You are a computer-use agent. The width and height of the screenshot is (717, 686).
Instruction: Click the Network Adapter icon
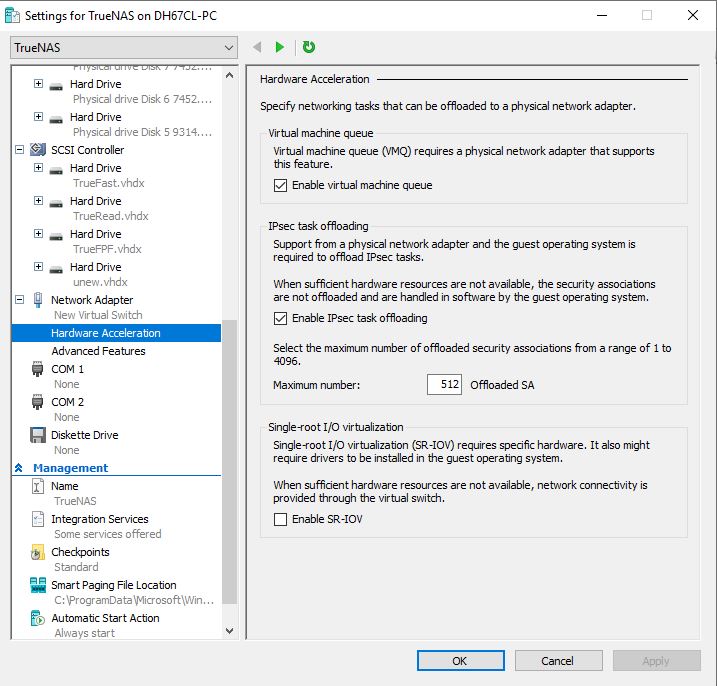point(38,300)
